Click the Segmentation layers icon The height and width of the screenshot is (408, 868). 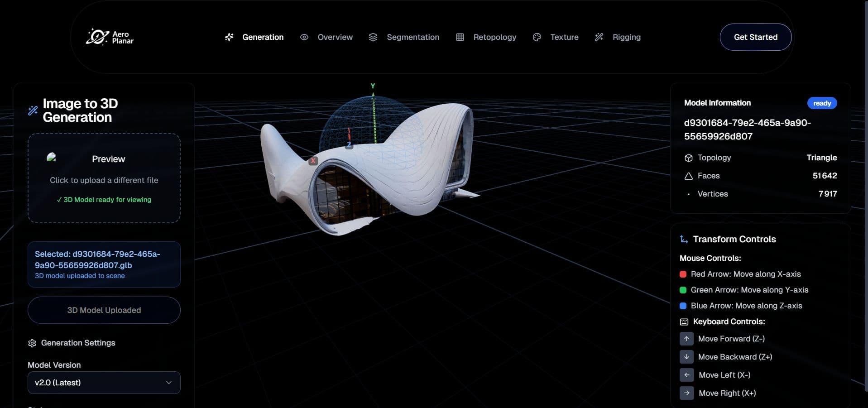(373, 37)
